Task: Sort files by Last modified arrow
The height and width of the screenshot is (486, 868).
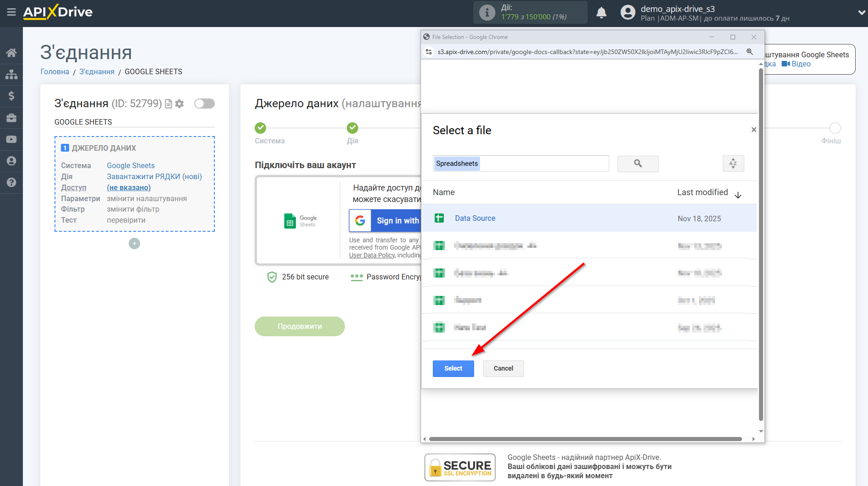Action: [738, 195]
